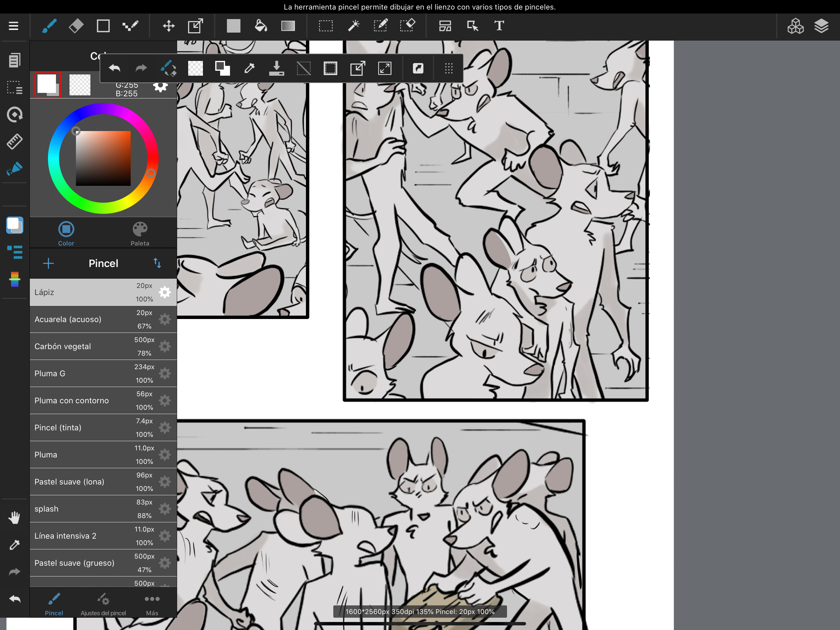Select the Eraser tool in top toolbar

pos(76,26)
